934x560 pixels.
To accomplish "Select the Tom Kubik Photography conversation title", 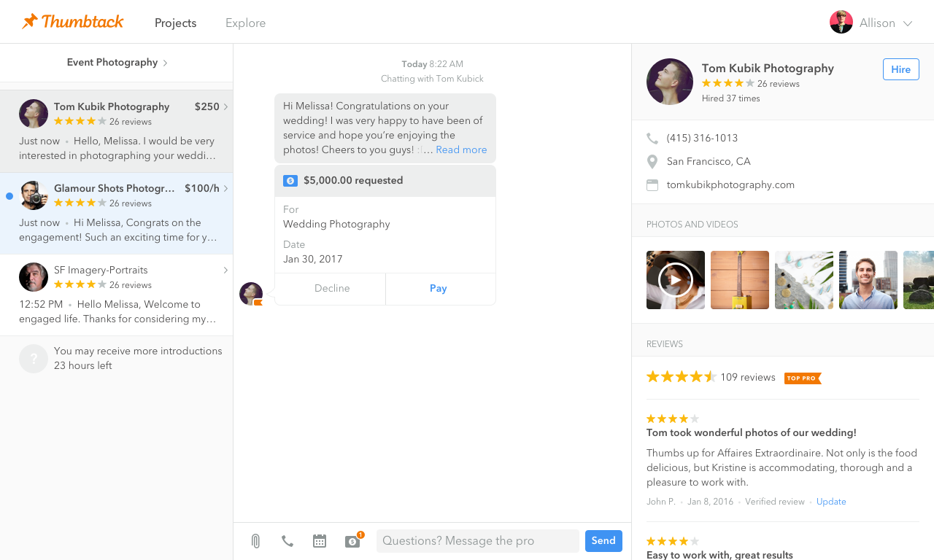I will [112, 106].
